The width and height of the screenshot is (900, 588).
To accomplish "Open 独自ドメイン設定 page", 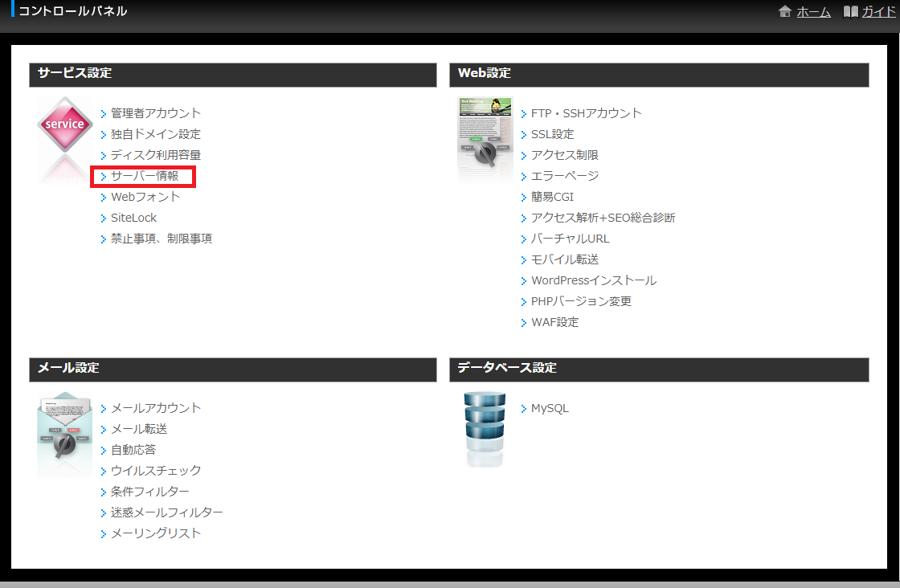I will (x=156, y=134).
